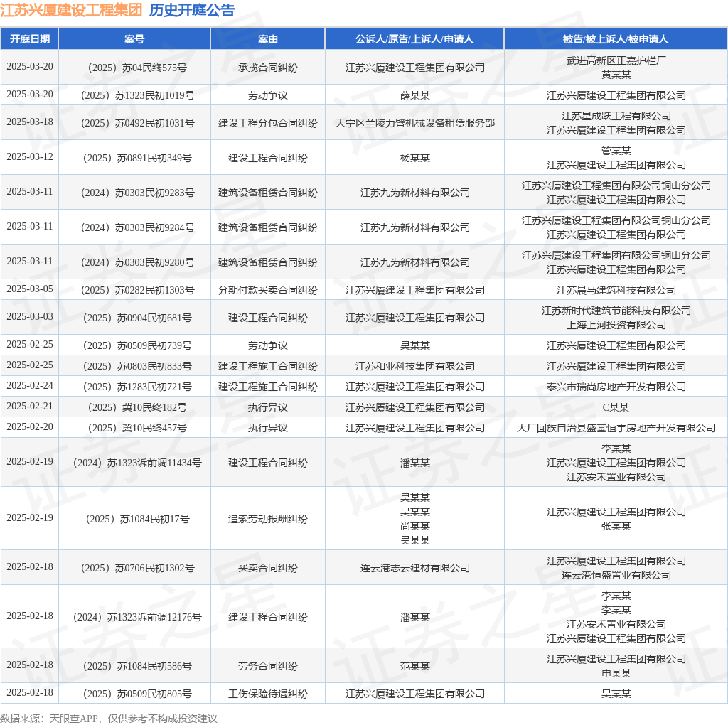Click the date 2025-02-24
The width and height of the screenshot is (728, 725).
click(30, 386)
